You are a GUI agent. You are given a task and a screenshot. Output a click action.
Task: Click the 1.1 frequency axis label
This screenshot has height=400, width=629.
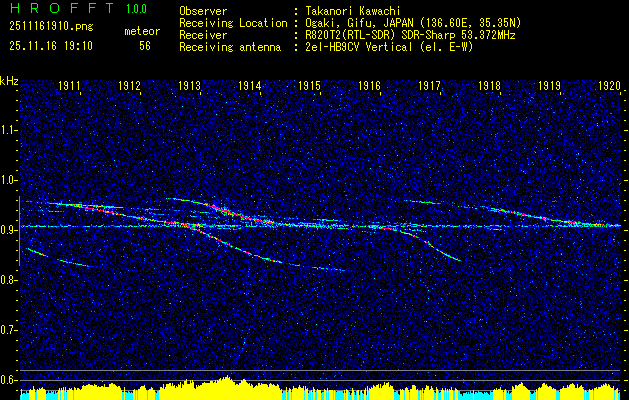click(x=8, y=130)
